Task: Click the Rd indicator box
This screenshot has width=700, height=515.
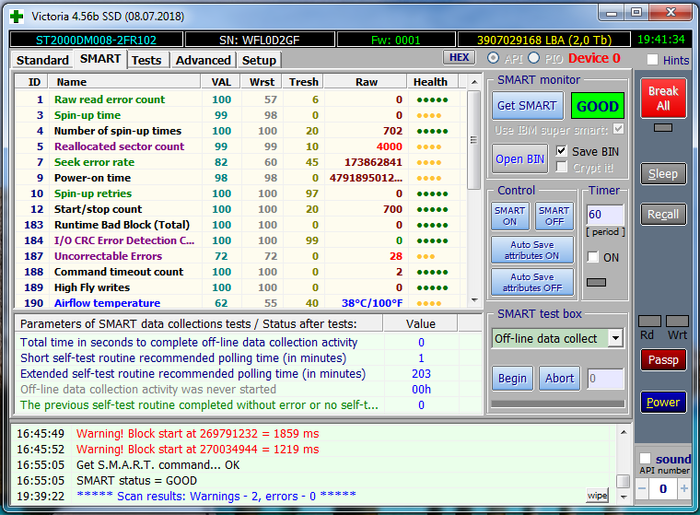Action: (x=650, y=321)
